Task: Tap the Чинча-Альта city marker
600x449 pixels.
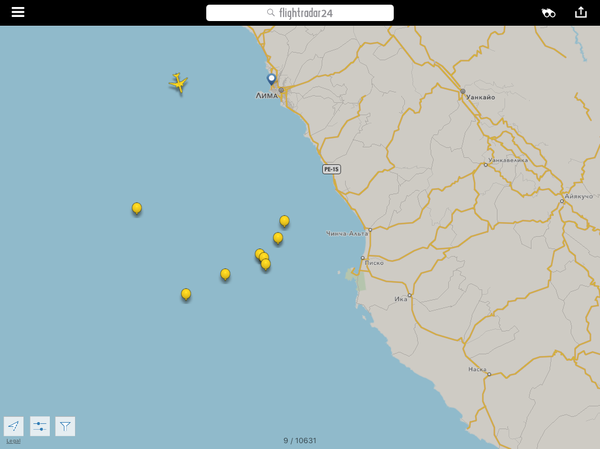Action: click(369, 230)
